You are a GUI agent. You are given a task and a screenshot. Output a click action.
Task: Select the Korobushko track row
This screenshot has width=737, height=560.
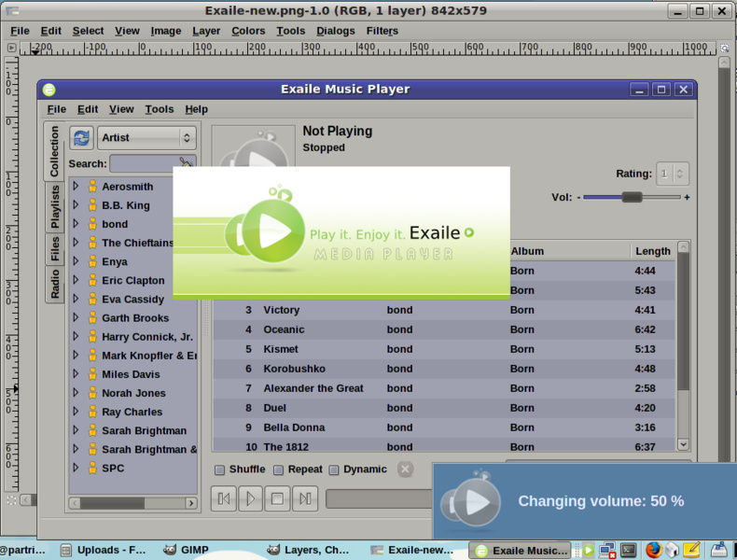click(444, 369)
